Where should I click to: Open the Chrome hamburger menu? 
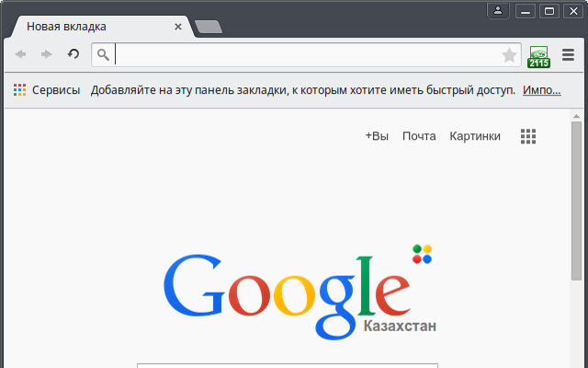pos(568,55)
